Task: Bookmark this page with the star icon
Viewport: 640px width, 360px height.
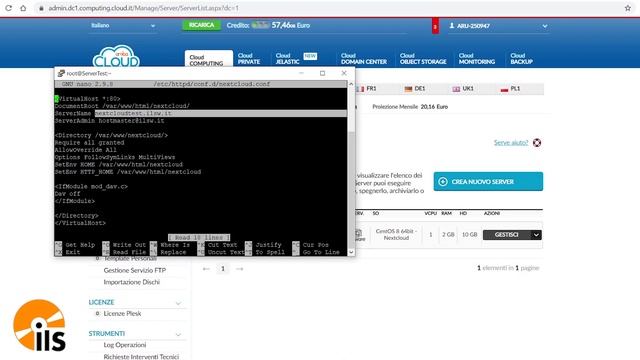Action: pos(628,8)
